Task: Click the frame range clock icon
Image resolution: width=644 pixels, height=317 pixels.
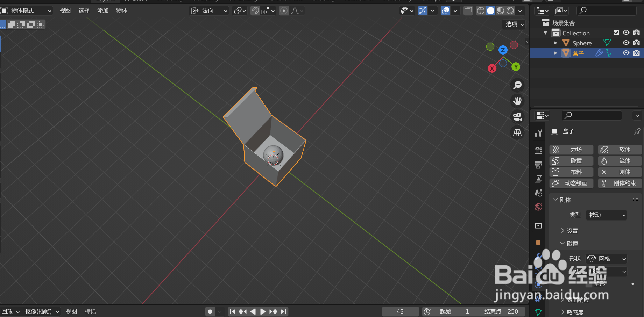Action: (427, 311)
